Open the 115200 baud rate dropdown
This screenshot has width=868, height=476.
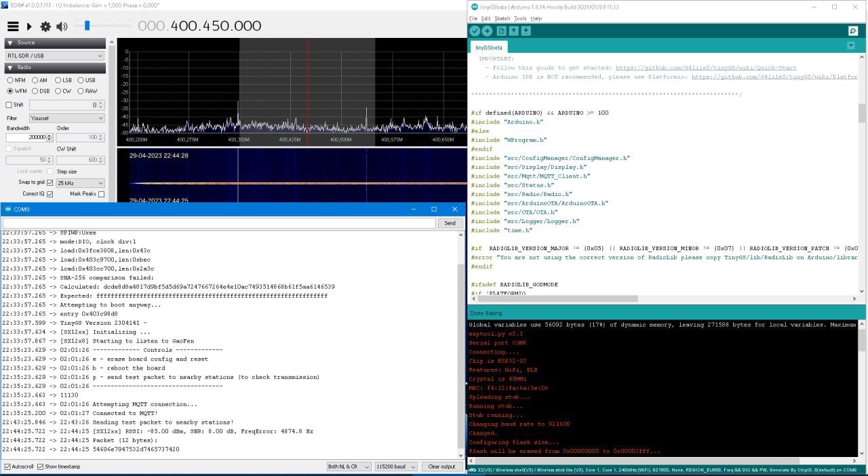[396, 467]
